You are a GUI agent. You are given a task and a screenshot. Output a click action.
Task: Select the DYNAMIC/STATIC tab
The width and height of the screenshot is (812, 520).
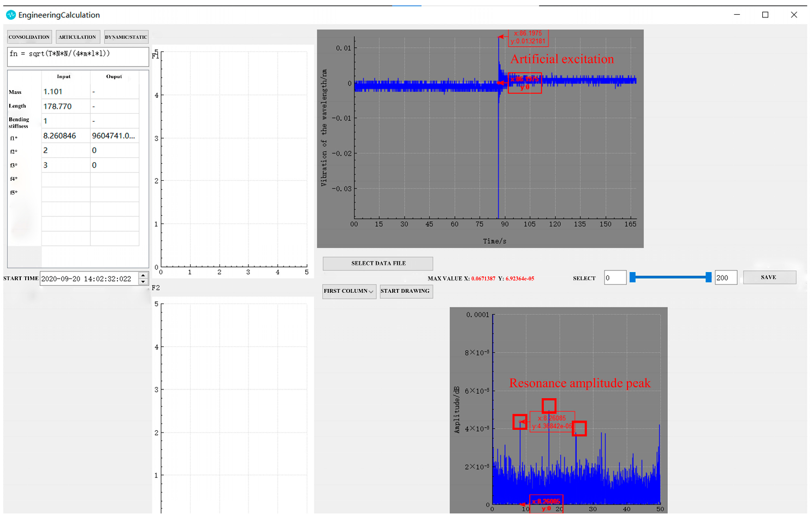(126, 37)
